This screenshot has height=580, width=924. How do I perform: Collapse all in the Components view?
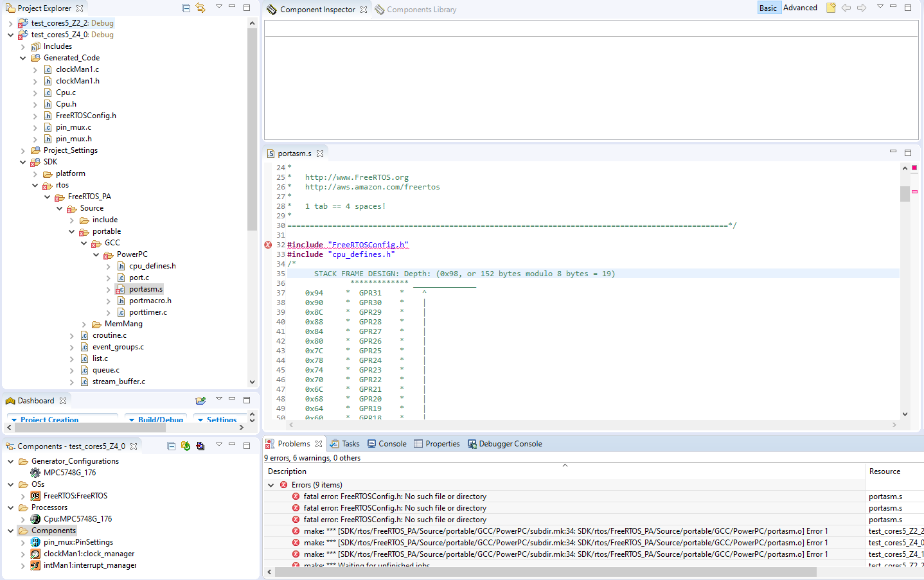(x=172, y=446)
